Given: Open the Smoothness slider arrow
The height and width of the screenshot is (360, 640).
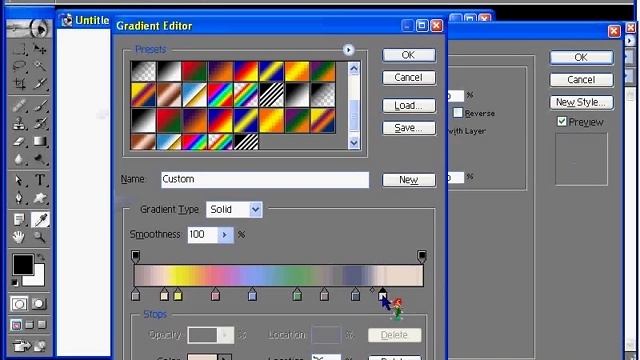Looking at the screenshot, I should 224,235.
